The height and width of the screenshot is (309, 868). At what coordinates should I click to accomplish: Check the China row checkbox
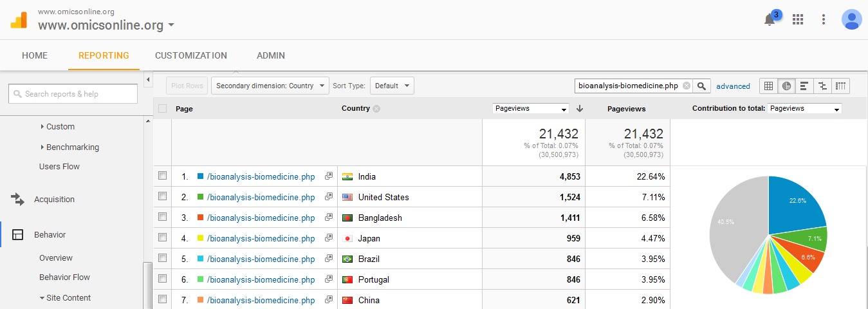[162, 299]
